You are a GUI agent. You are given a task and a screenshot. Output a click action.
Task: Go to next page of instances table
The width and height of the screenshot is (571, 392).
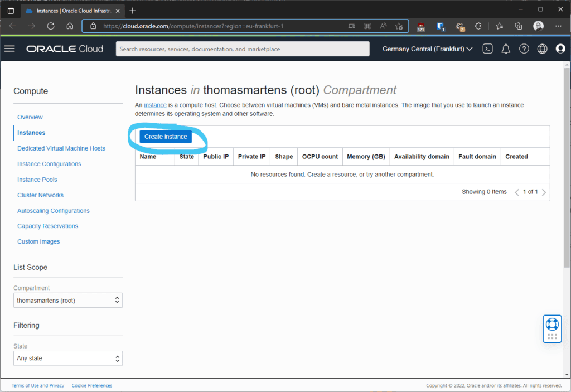pos(544,192)
